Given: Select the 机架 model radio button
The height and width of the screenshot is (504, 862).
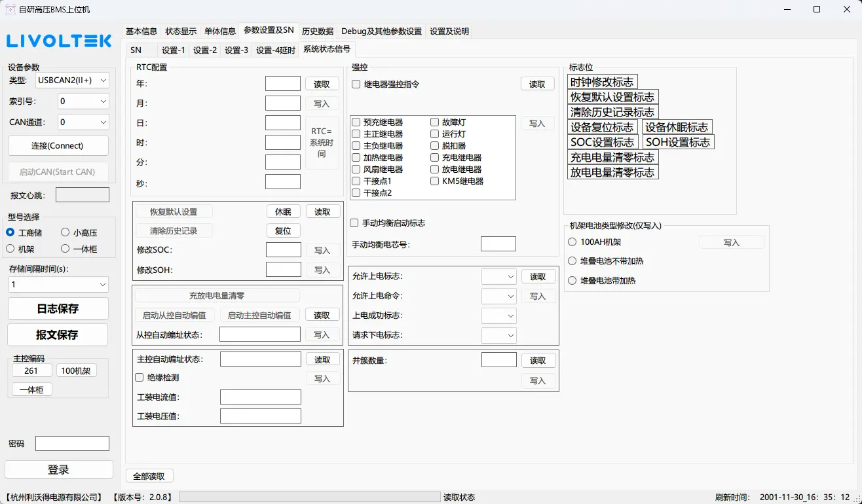Looking at the screenshot, I should (10, 249).
